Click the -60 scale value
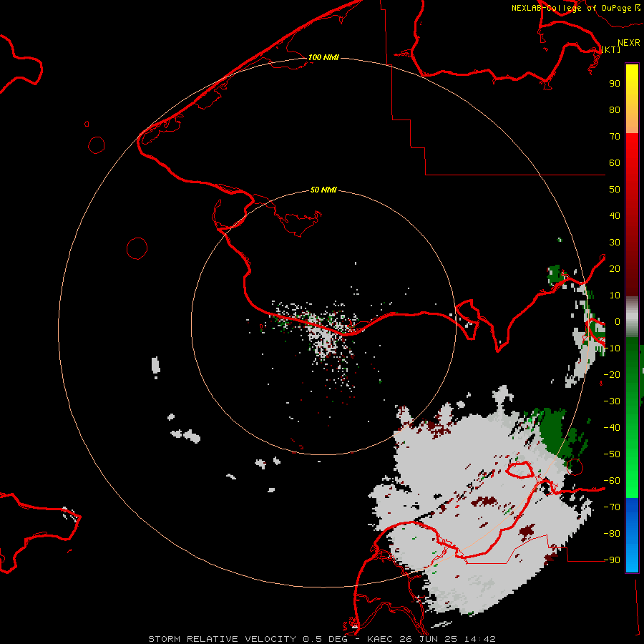The width and height of the screenshot is (644, 644). pos(612,481)
